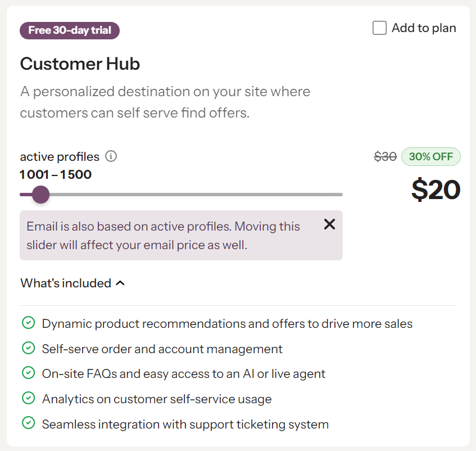Screen dimensions: 476x451
Task: Click the chevron arrow next to What's included
Action: pos(120,283)
